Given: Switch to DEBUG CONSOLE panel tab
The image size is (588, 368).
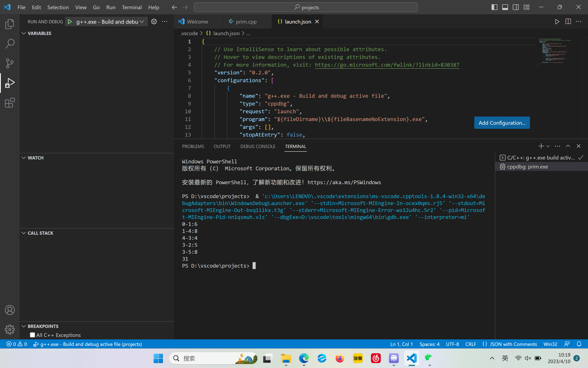Looking at the screenshot, I should point(258,146).
